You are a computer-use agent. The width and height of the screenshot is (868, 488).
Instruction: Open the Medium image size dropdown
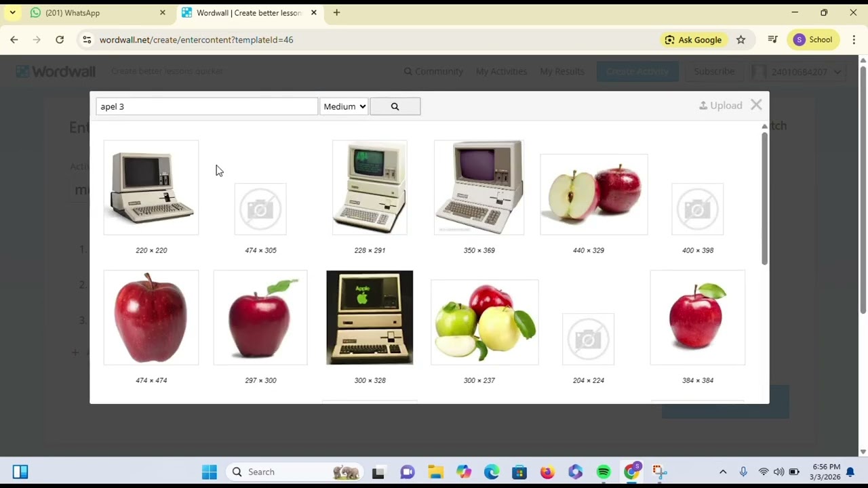(344, 106)
